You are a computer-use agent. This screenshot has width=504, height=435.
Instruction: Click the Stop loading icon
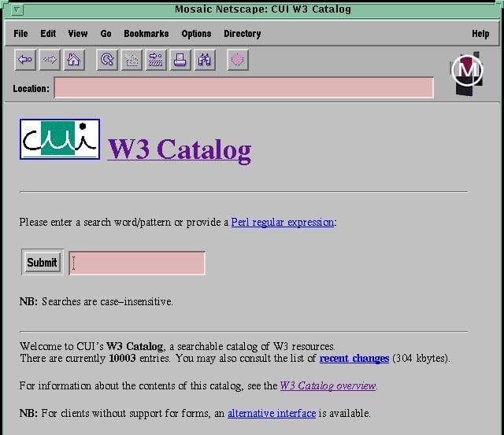click(238, 60)
